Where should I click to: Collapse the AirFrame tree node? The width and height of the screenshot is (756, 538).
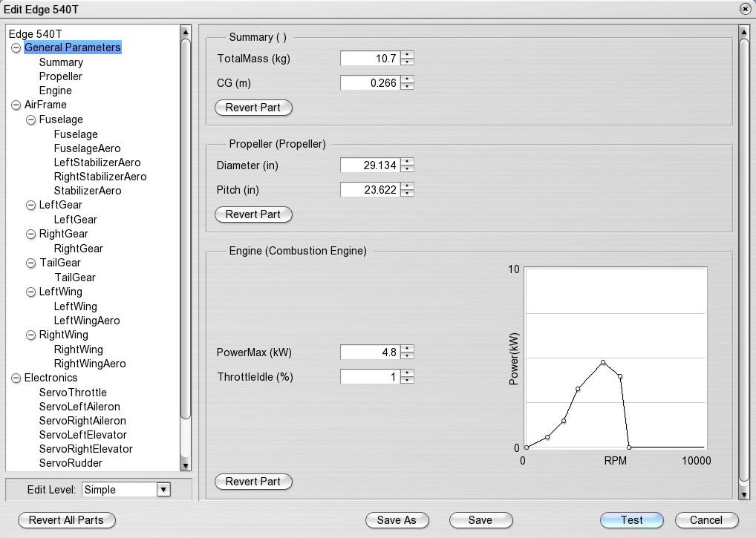click(x=16, y=105)
